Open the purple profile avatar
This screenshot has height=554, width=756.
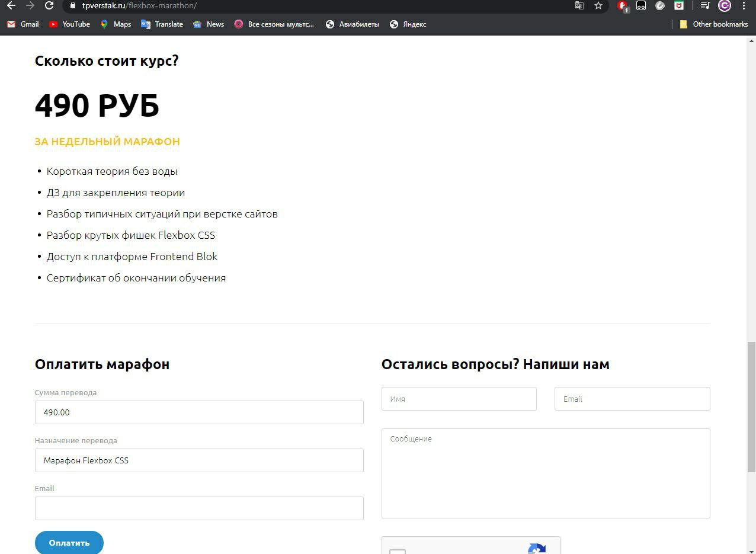click(x=724, y=6)
